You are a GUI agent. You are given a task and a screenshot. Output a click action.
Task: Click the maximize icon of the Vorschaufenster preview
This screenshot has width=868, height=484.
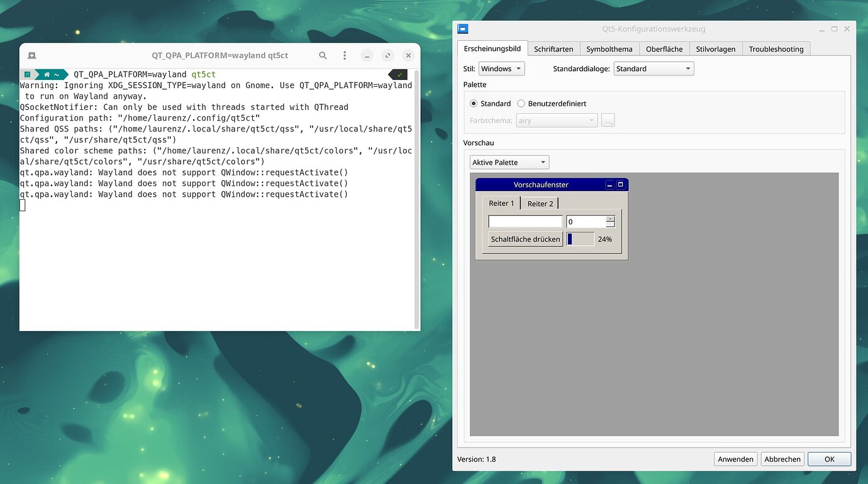pyautogui.click(x=620, y=184)
